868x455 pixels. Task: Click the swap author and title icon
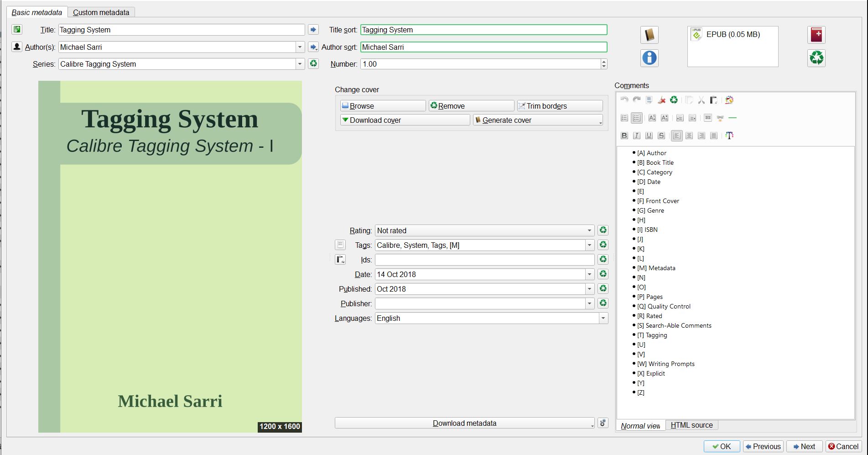(17, 30)
